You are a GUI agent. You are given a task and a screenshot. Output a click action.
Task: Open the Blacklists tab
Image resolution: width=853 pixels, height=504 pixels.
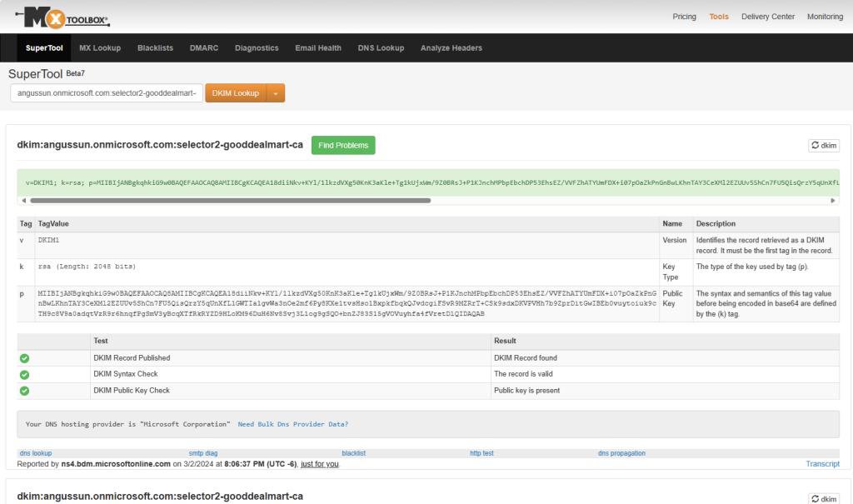point(155,48)
